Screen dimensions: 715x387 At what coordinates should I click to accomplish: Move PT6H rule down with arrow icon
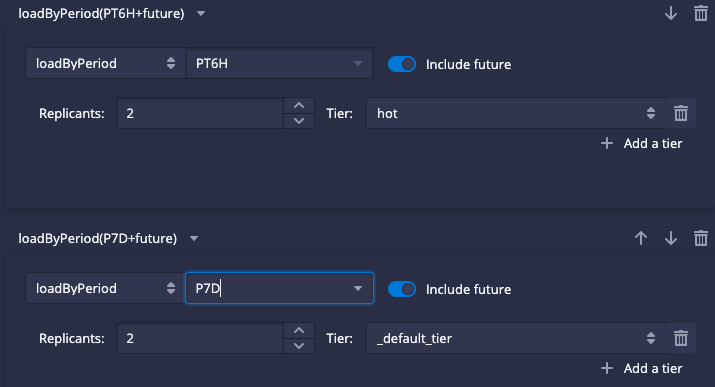pos(671,13)
